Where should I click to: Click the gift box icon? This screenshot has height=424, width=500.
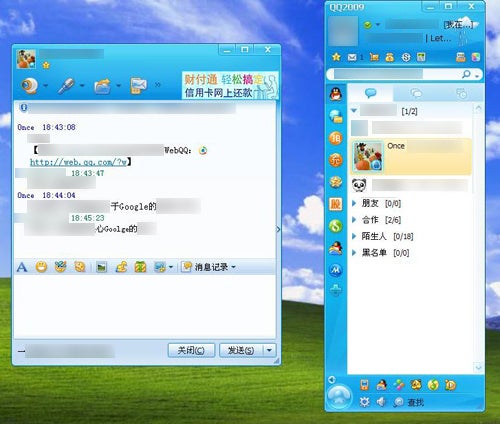tap(140, 267)
